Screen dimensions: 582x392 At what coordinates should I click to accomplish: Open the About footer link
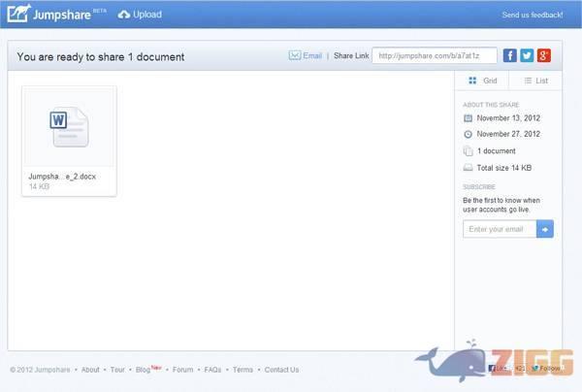tap(90, 370)
